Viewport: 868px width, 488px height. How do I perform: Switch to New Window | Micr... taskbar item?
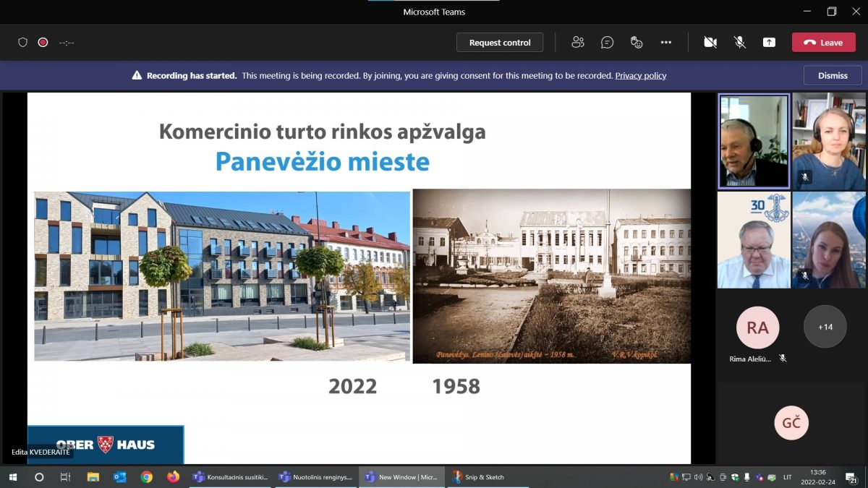coord(401,477)
